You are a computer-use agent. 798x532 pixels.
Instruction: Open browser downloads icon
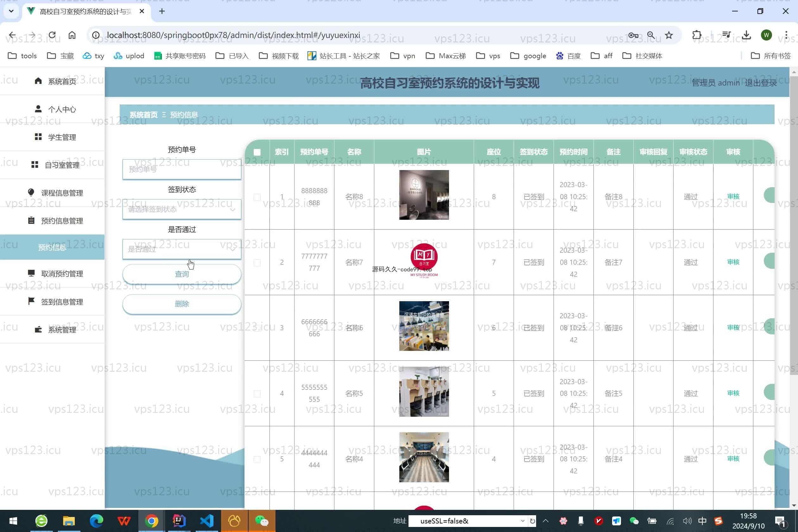point(746,35)
